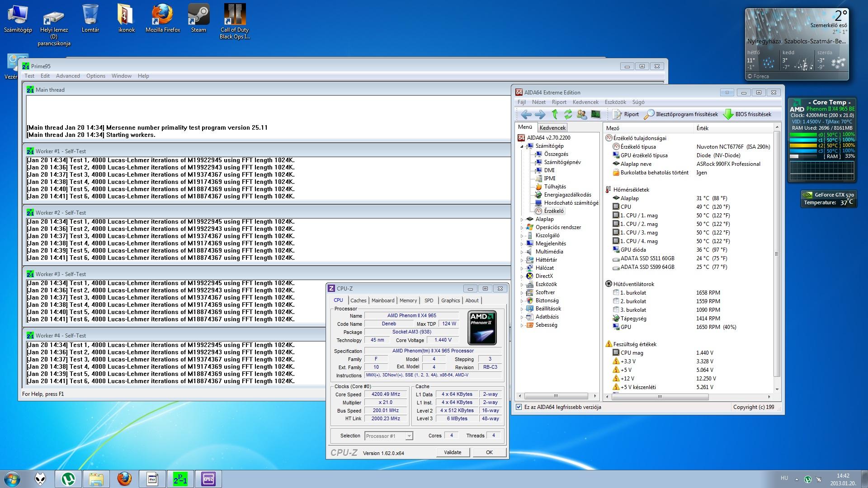Open Eszközök menu in AIDA64
Screen dimensions: 868x488
(x=615, y=102)
